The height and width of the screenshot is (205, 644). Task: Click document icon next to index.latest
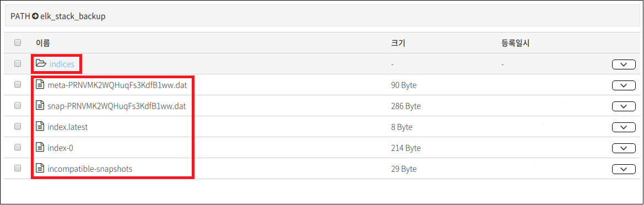pyautogui.click(x=40, y=127)
